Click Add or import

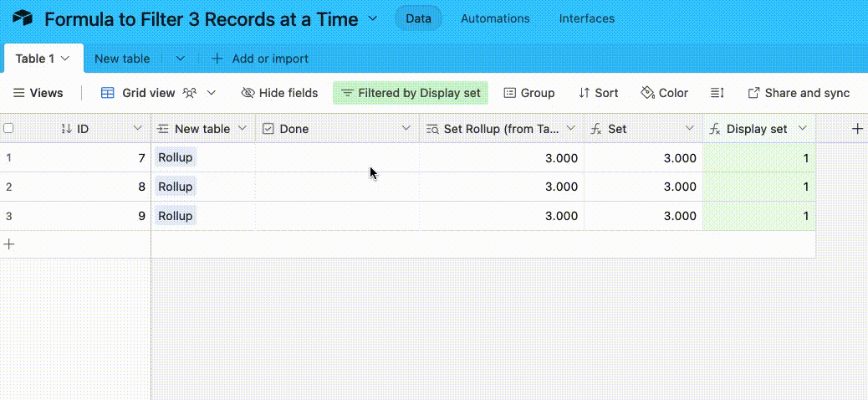pyautogui.click(x=260, y=59)
